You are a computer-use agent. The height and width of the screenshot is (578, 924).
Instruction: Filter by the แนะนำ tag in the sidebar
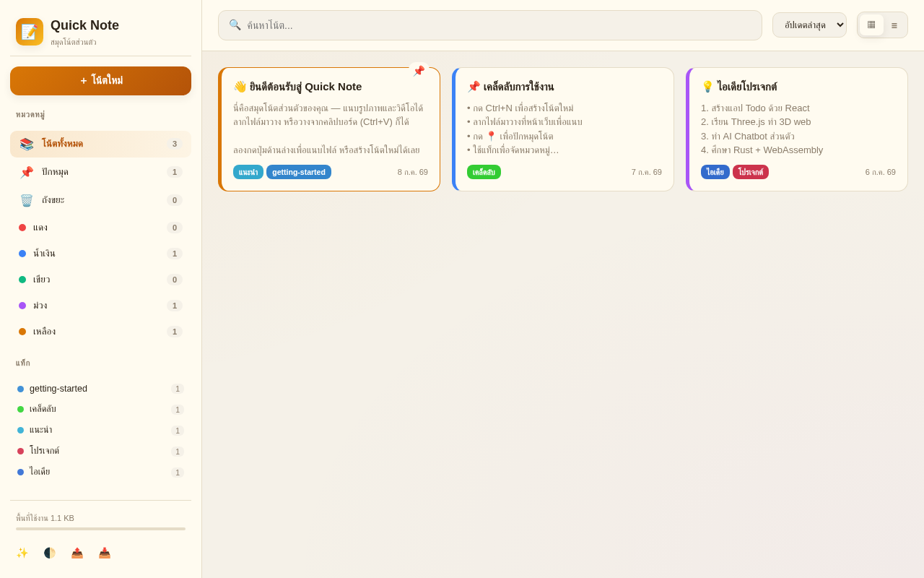(x=101, y=431)
